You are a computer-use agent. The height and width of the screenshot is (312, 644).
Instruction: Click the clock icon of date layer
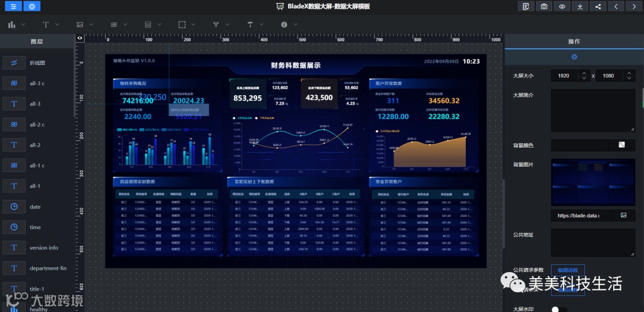(x=14, y=207)
